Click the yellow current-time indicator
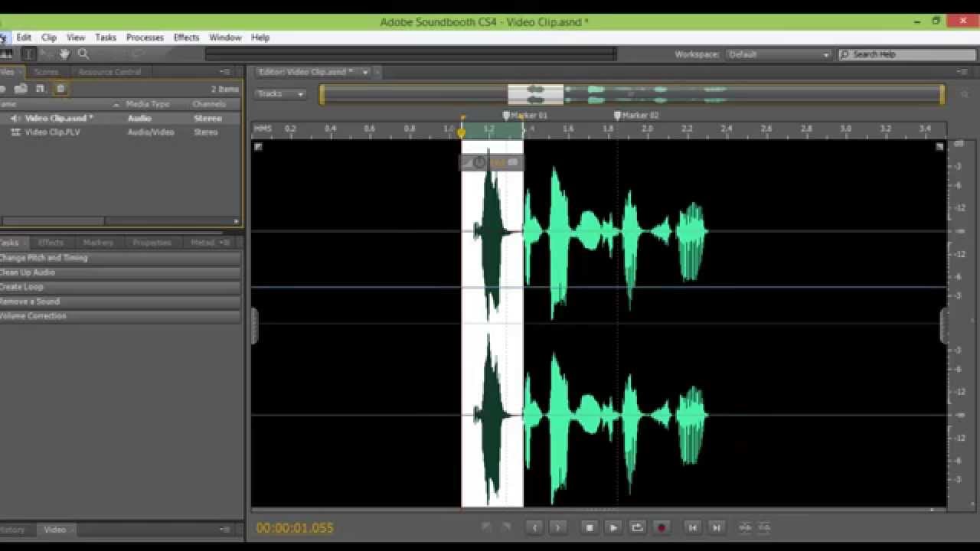 (x=461, y=132)
